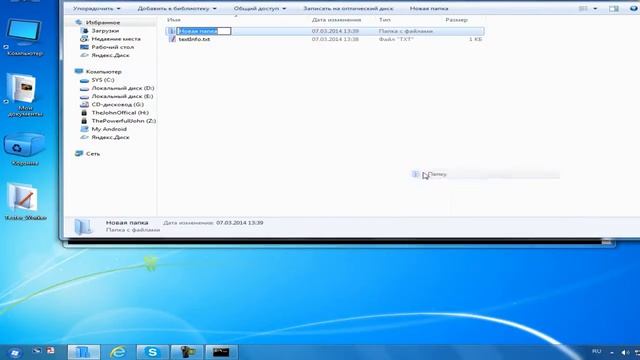Click the red quick launch icon
This screenshot has height=360, width=640.
click(51, 351)
